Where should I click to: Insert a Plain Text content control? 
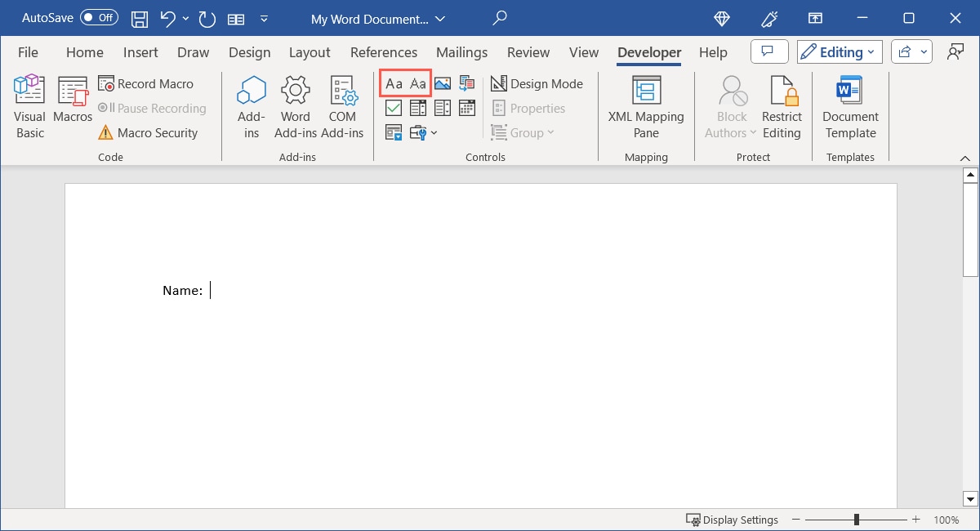[416, 83]
